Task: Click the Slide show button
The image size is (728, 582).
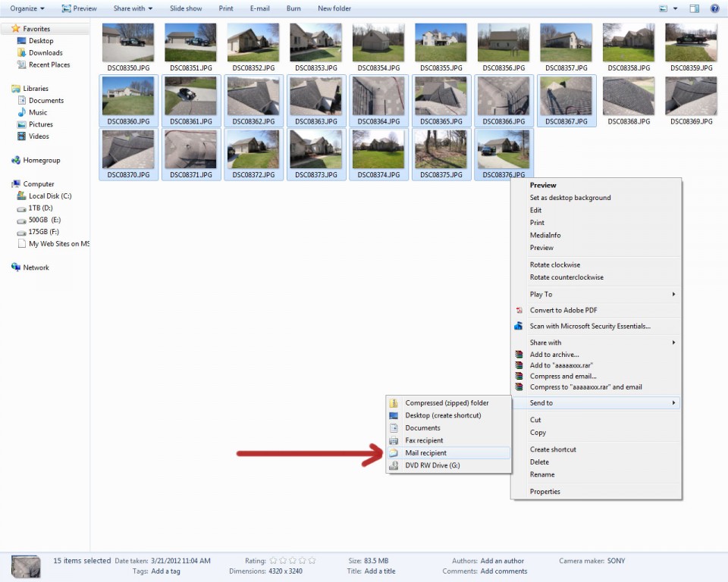Action: tap(186, 8)
